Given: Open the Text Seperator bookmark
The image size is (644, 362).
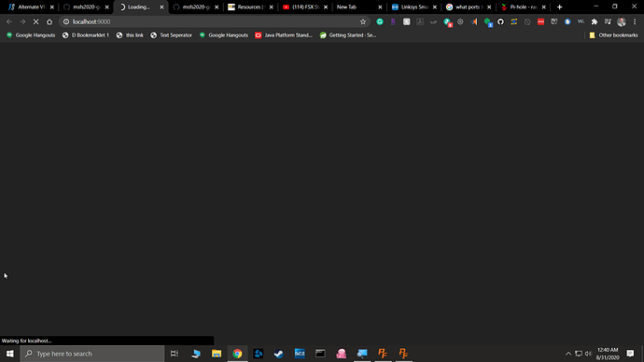Looking at the screenshot, I should (171, 35).
